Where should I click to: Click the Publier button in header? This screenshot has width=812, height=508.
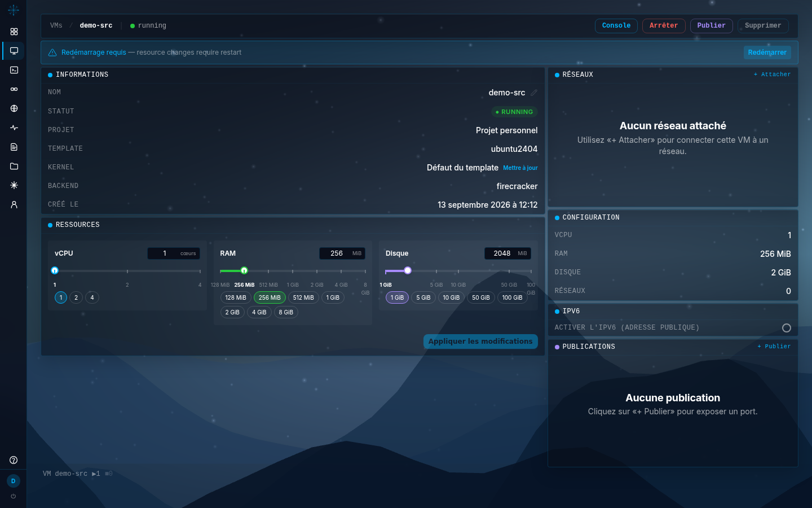[712, 26]
